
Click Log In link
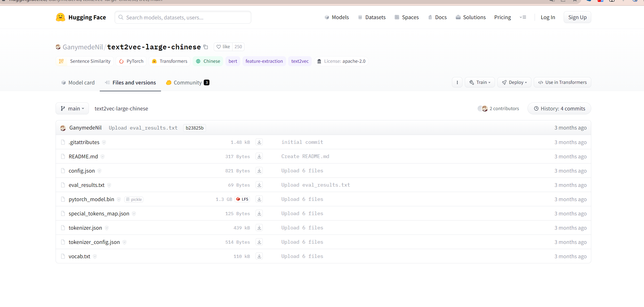point(548,17)
